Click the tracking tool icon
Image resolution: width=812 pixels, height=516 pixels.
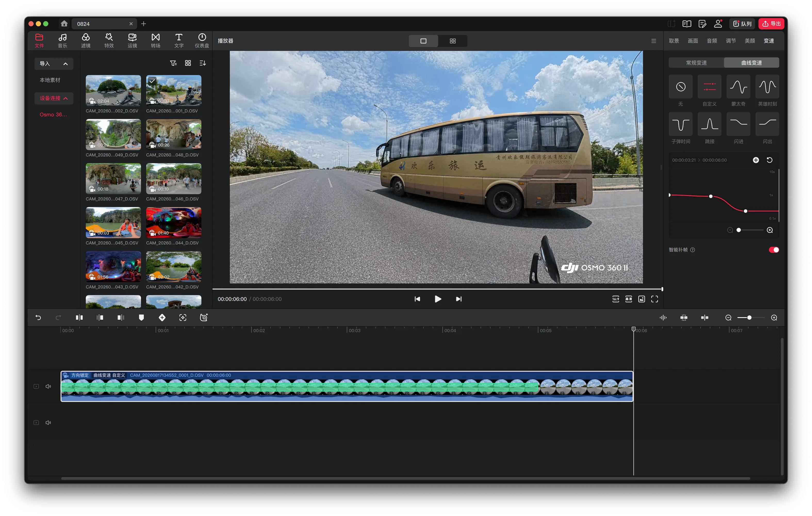183,318
